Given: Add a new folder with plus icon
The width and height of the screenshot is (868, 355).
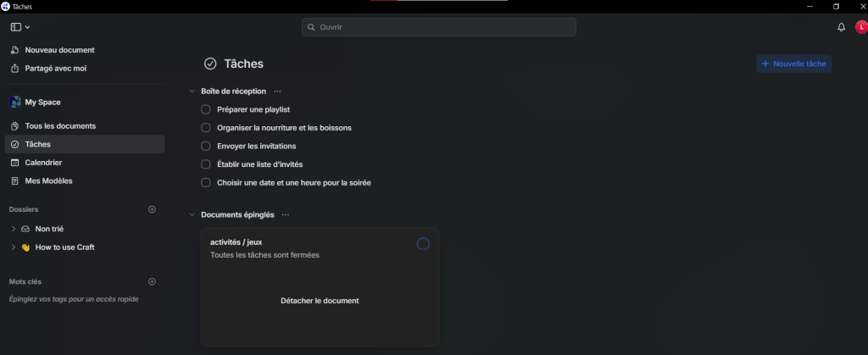Looking at the screenshot, I should (x=153, y=209).
